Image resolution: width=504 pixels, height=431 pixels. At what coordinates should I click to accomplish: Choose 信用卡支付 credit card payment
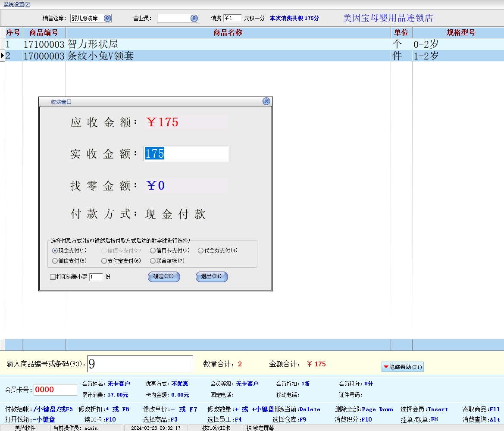153,250
